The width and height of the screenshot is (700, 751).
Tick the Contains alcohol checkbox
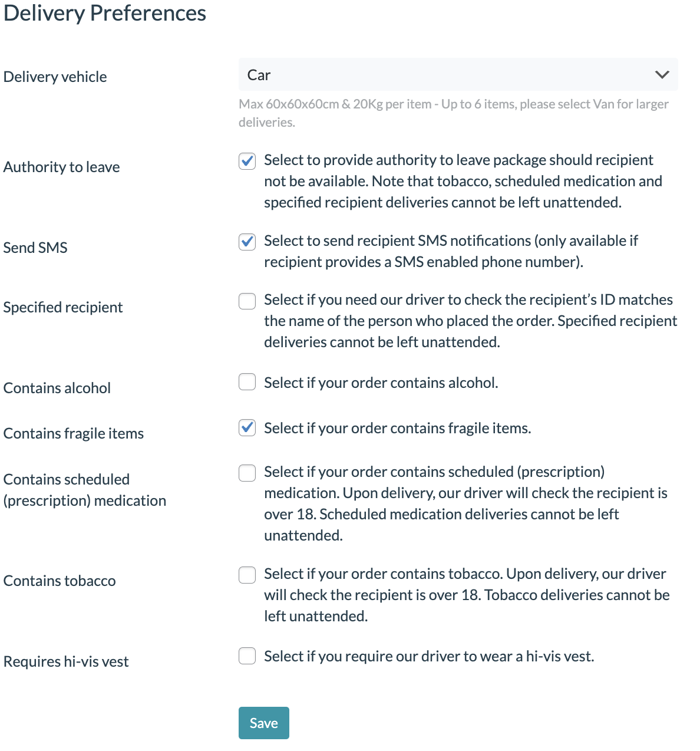coord(247,382)
